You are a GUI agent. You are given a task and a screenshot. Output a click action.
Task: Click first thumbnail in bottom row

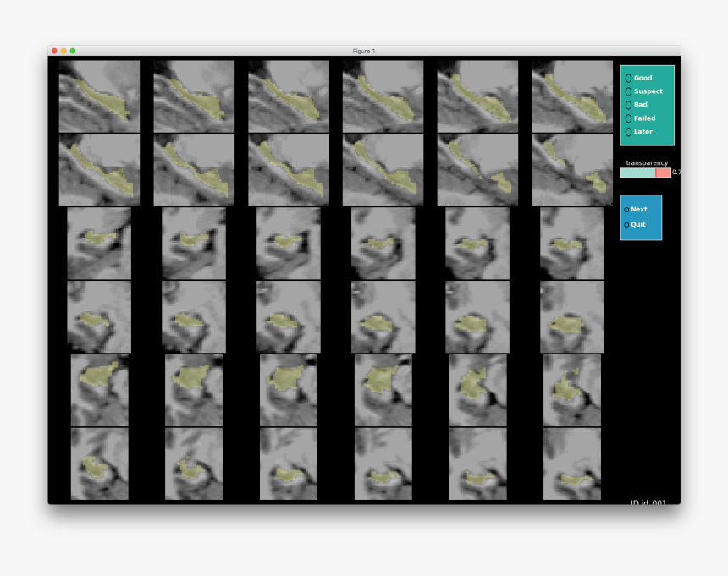point(99,464)
